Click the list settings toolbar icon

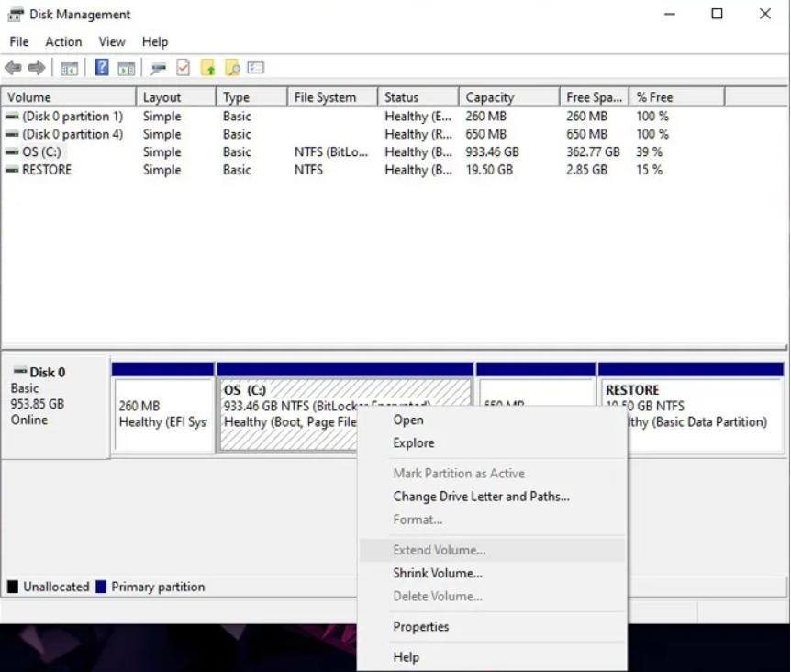pos(256,68)
